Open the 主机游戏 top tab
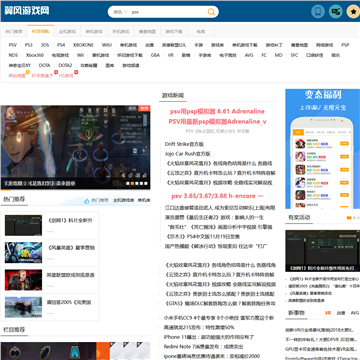This screenshot has height=360, width=360. [x=67, y=32]
